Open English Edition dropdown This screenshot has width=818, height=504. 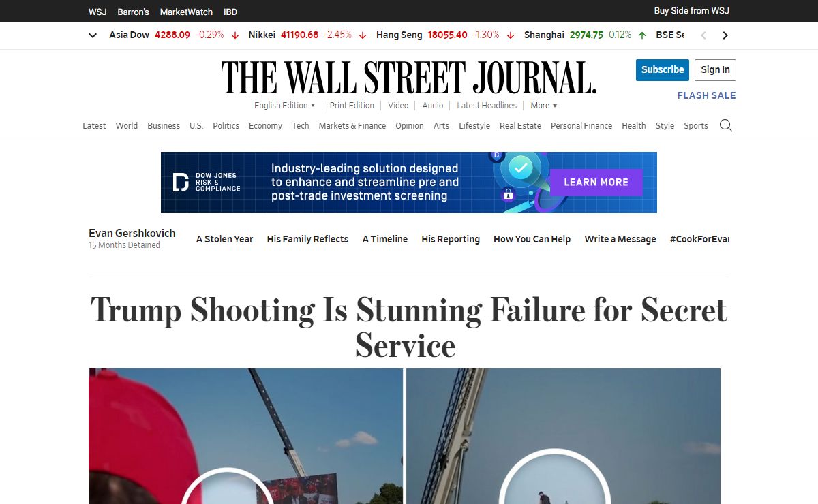[x=285, y=106]
